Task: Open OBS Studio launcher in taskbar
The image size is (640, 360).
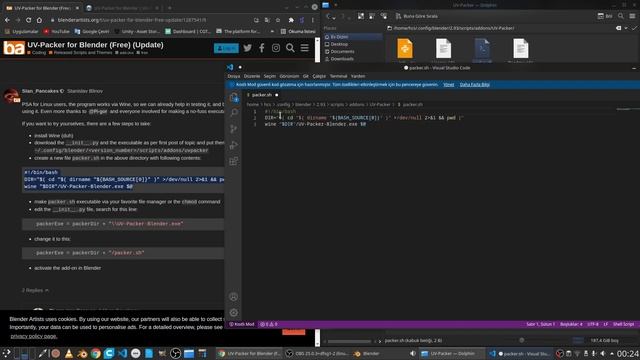Action: point(176,353)
